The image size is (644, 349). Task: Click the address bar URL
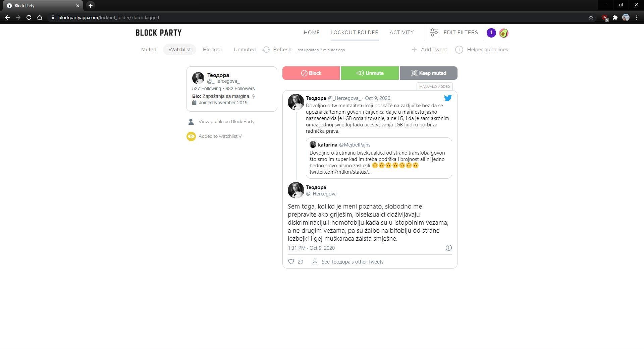click(x=109, y=17)
